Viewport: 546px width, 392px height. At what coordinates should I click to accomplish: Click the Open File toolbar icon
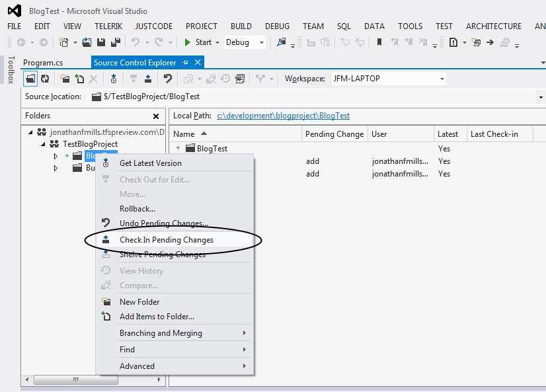click(87, 42)
